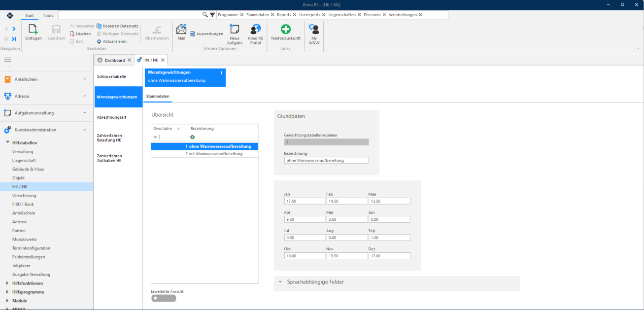This screenshot has height=310, width=644.
Task: Click the Jan weighting input field
Action: tap(305, 201)
